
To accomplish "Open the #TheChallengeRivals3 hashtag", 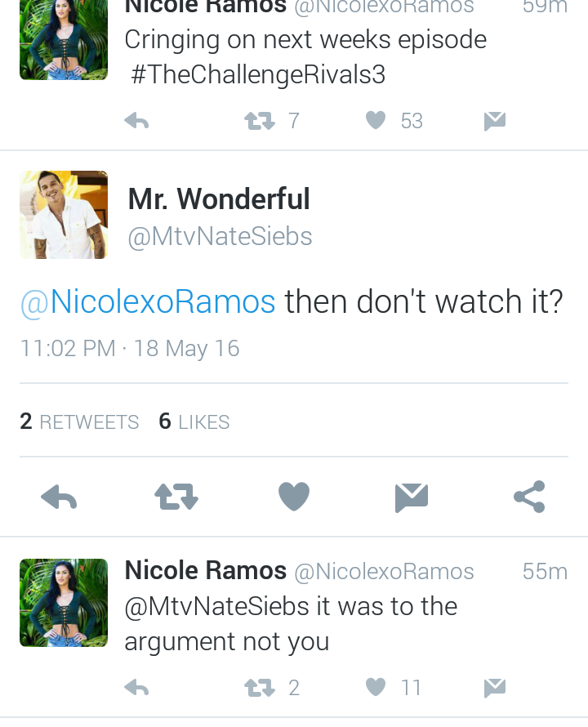I will (x=258, y=74).
